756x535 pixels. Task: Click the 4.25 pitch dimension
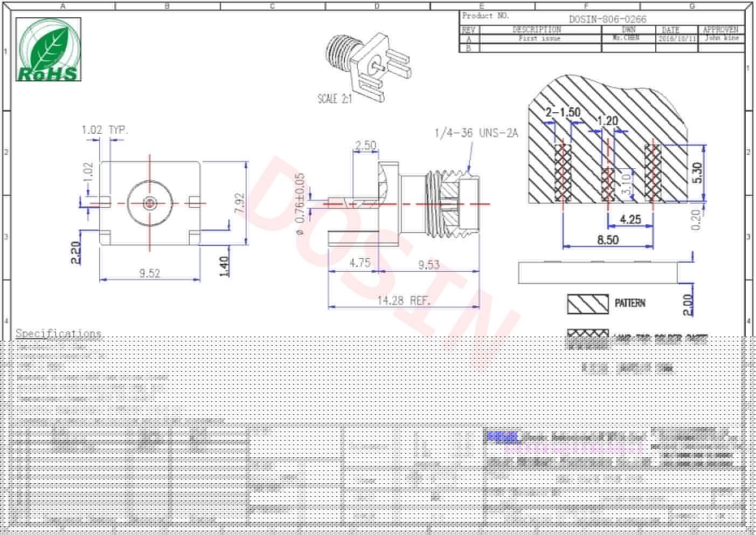(x=630, y=220)
